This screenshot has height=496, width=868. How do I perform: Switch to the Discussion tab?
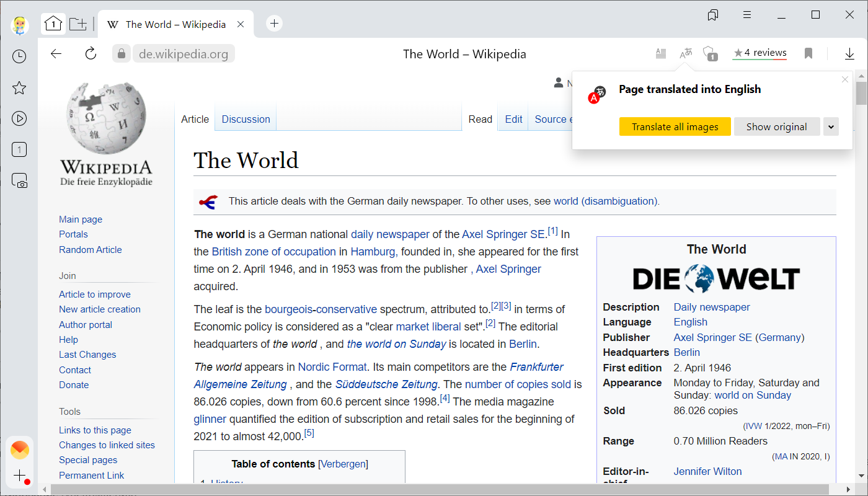(246, 119)
